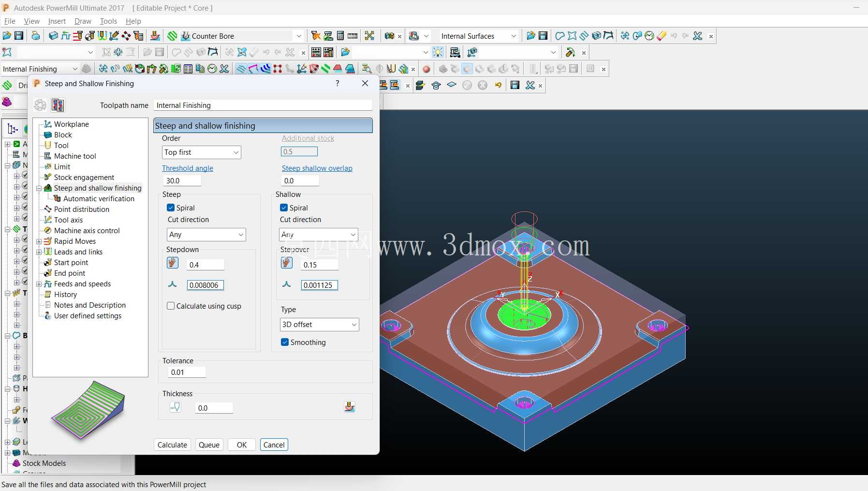Click the green resize-arrows icon in the main toolbar
Image resolution: width=868 pixels, height=491 pixels.
click(x=369, y=36)
